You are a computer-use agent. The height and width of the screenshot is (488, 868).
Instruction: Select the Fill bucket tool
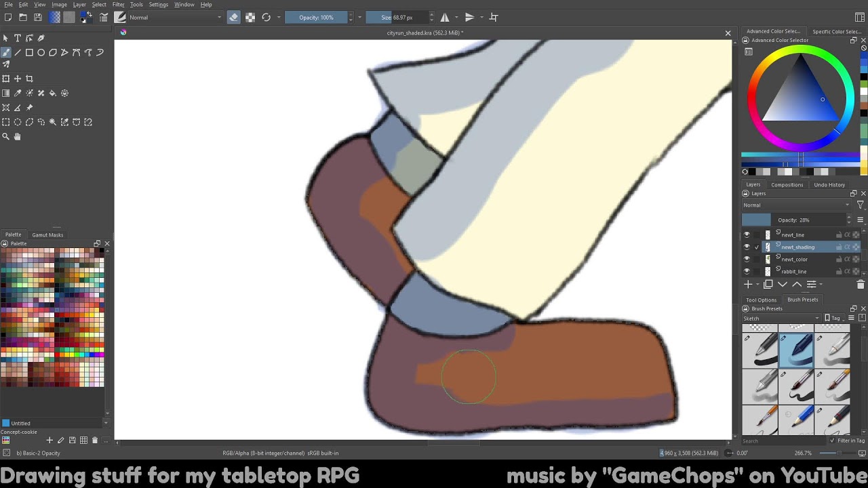pyautogui.click(x=53, y=93)
